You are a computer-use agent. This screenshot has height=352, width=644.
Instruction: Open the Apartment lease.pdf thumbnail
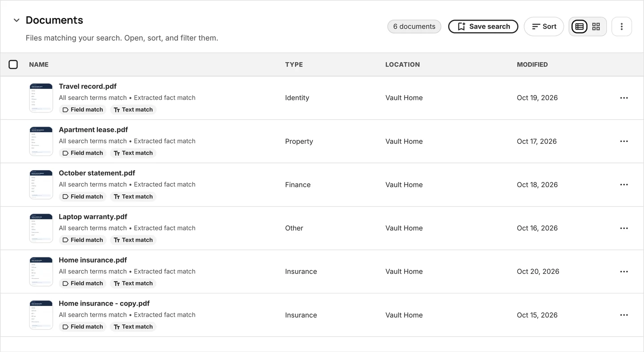point(41,141)
